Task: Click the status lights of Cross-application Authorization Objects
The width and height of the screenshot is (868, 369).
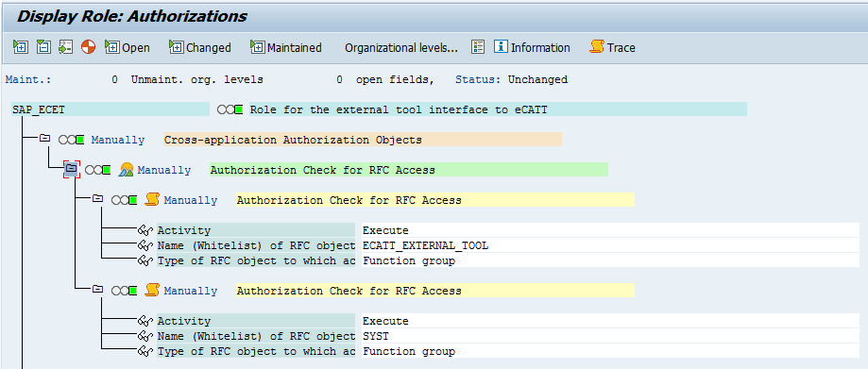Action: (x=71, y=140)
